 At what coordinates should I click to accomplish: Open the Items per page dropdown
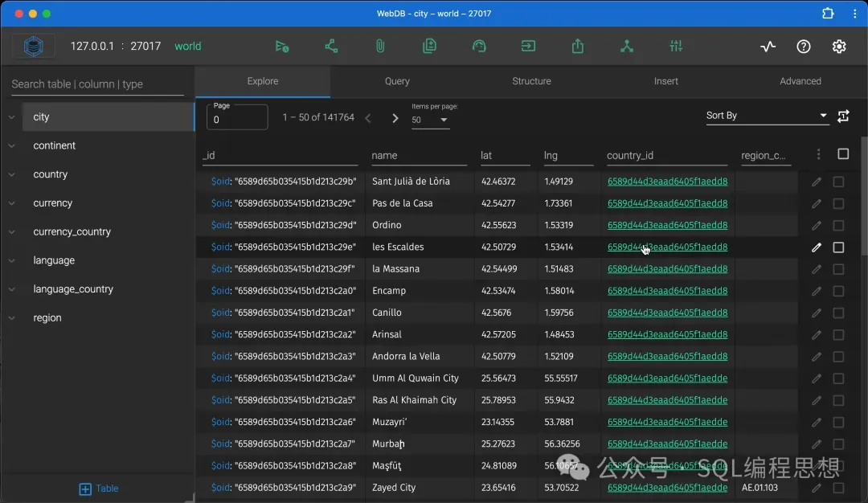[x=430, y=120]
